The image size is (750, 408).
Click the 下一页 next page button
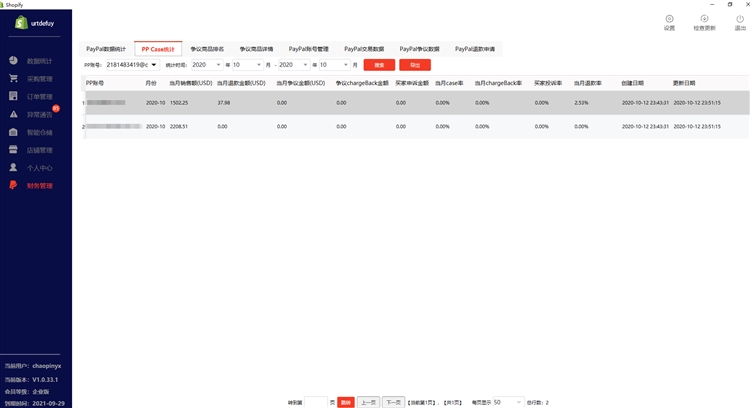pos(394,402)
